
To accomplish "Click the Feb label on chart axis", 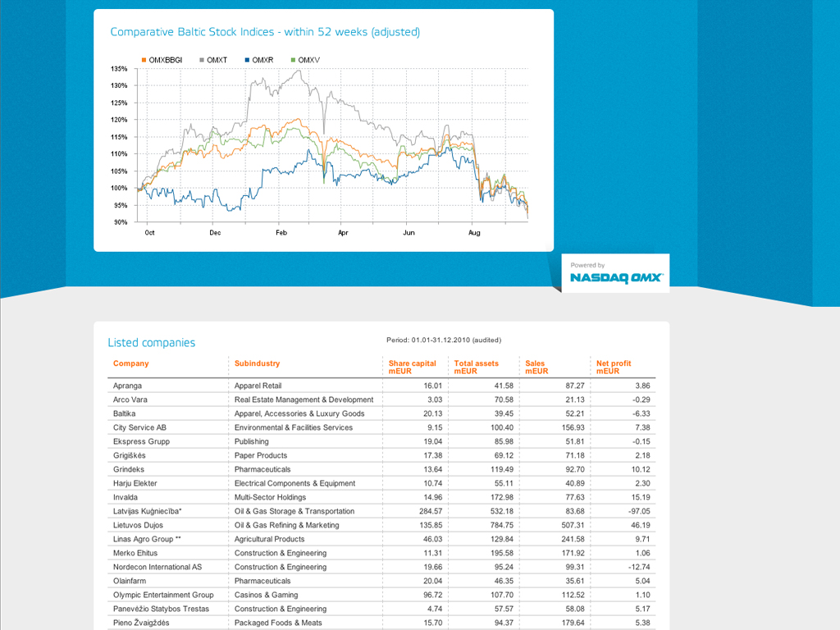I will (x=281, y=233).
